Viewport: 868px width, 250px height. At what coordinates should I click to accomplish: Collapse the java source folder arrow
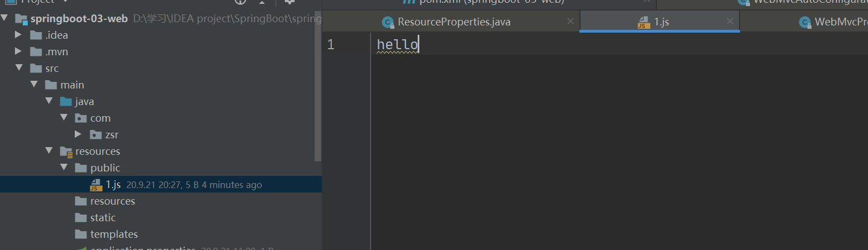pyautogui.click(x=49, y=101)
